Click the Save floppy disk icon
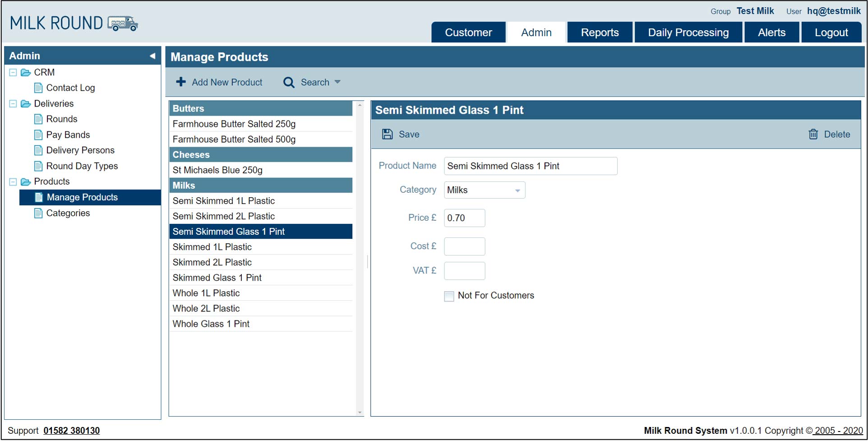Screen dimensions: 868x441 click(387, 134)
